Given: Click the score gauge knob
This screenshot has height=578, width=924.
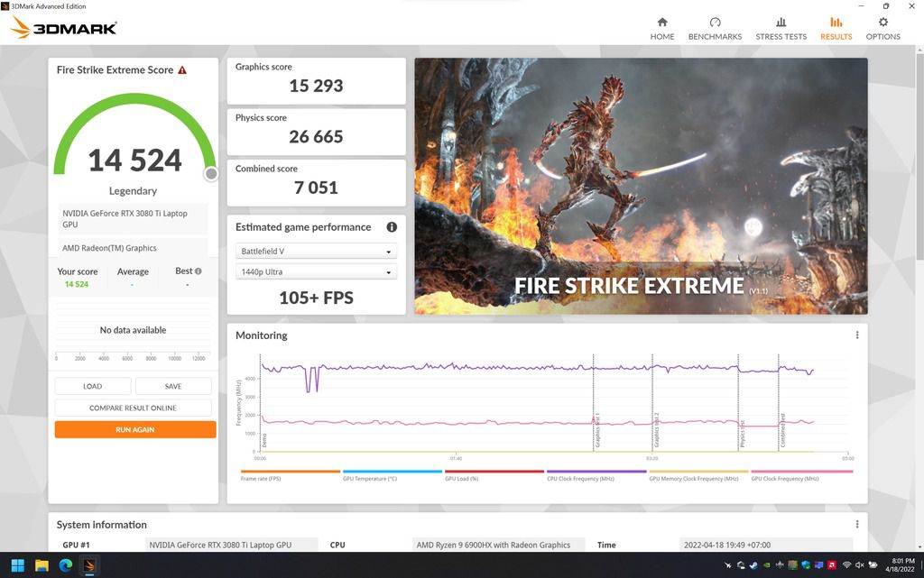Looking at the screenshot, I should coord(211,174).
